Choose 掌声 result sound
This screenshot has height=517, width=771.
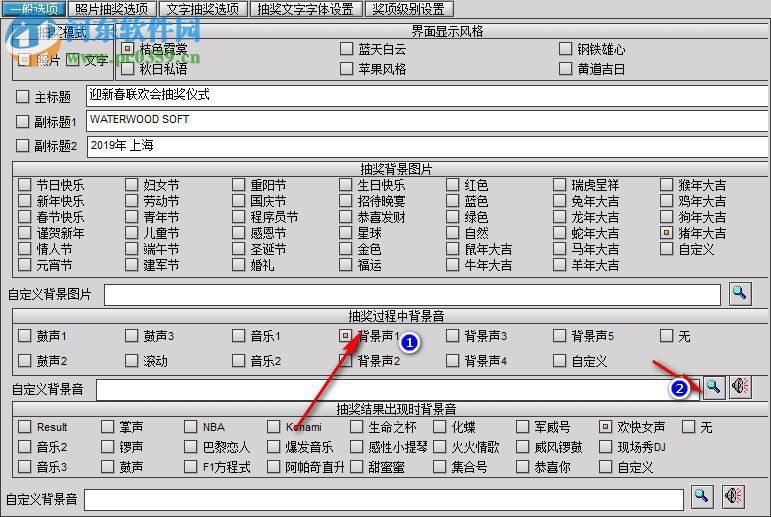[108, 426]
